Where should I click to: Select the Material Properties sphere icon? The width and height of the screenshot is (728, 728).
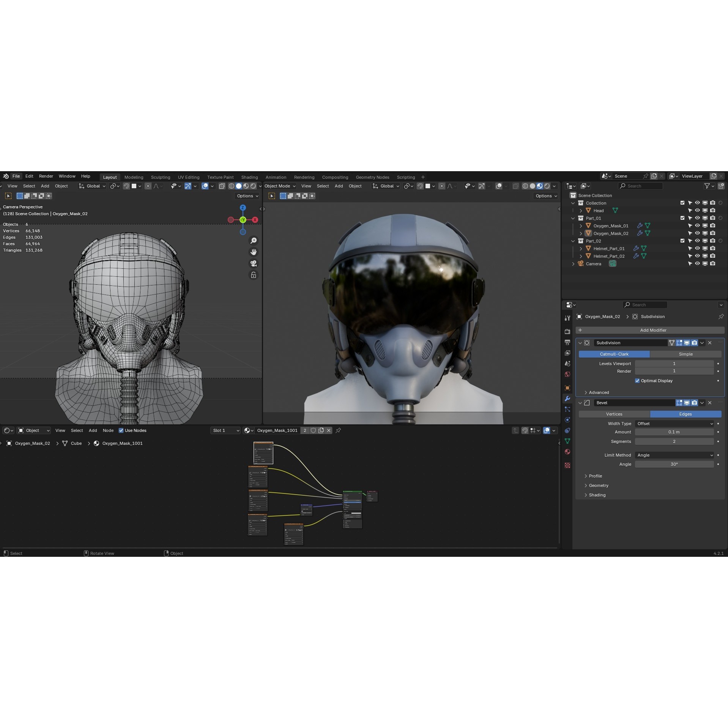[x=567, y=452]
